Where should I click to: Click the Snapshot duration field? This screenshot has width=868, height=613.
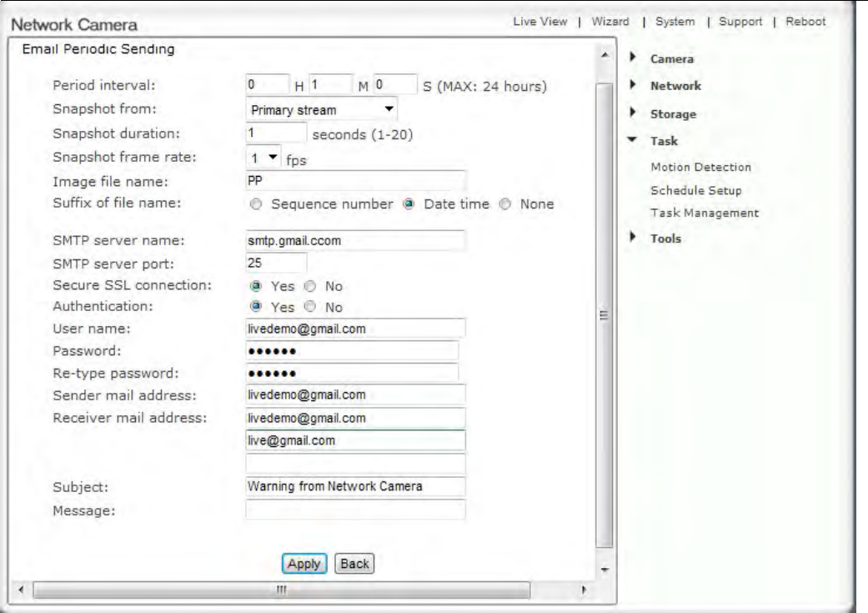click(276, 133)
